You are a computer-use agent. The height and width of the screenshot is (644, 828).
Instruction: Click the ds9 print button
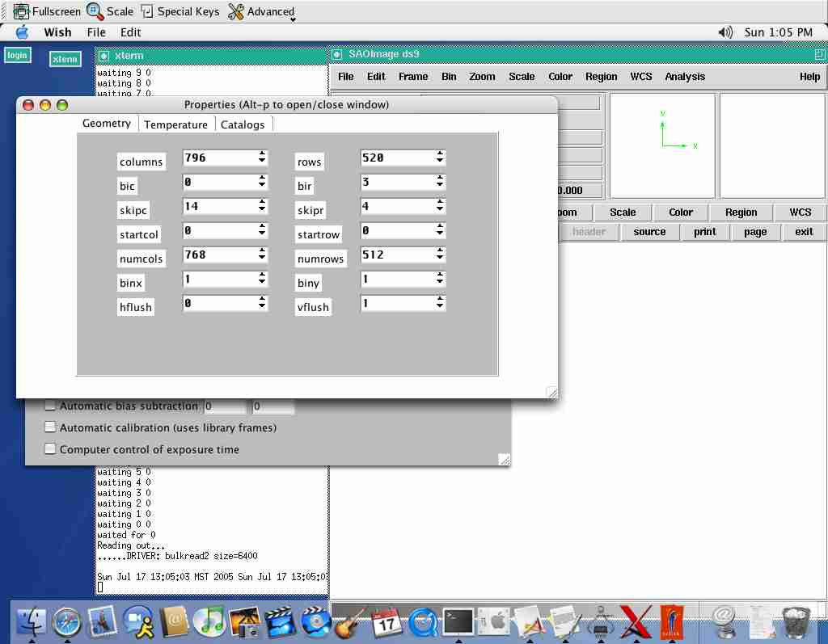pyautogui.click(x=705, y=232)
